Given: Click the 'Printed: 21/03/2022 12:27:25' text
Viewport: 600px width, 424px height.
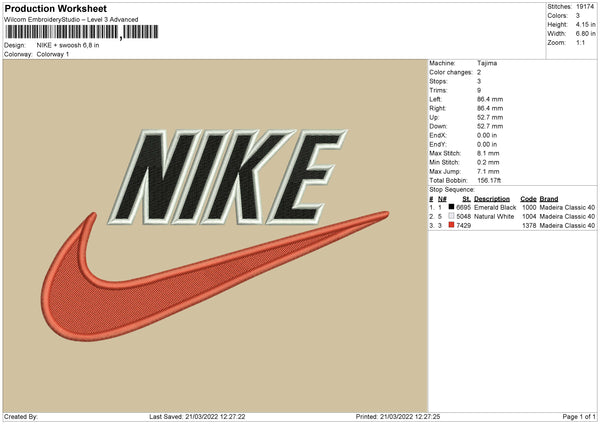Looking at the screenshot, I should [398, 416].
